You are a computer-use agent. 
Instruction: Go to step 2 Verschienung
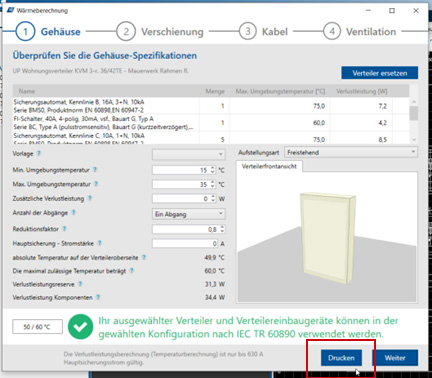160,32
